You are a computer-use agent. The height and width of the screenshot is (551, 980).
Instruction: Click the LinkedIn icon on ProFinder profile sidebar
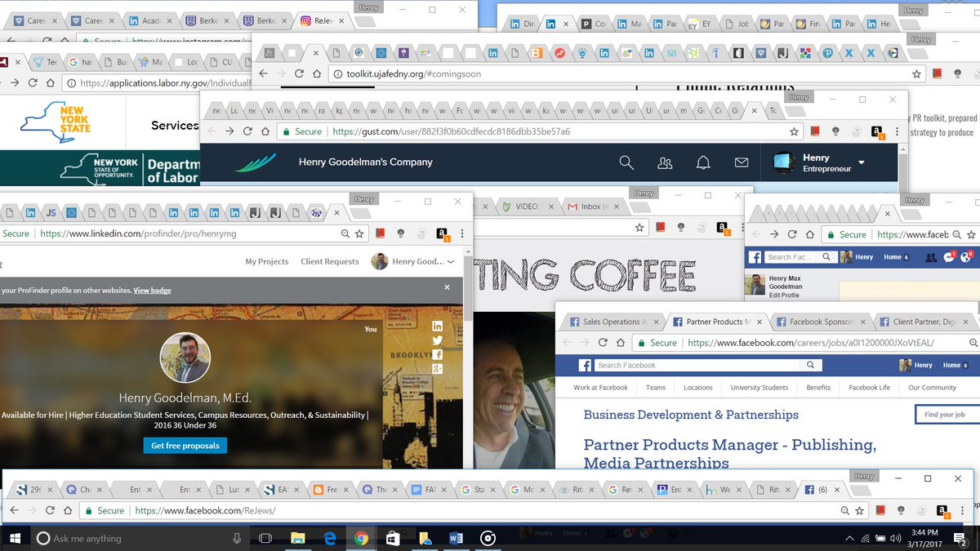click(x=438, y=327)
